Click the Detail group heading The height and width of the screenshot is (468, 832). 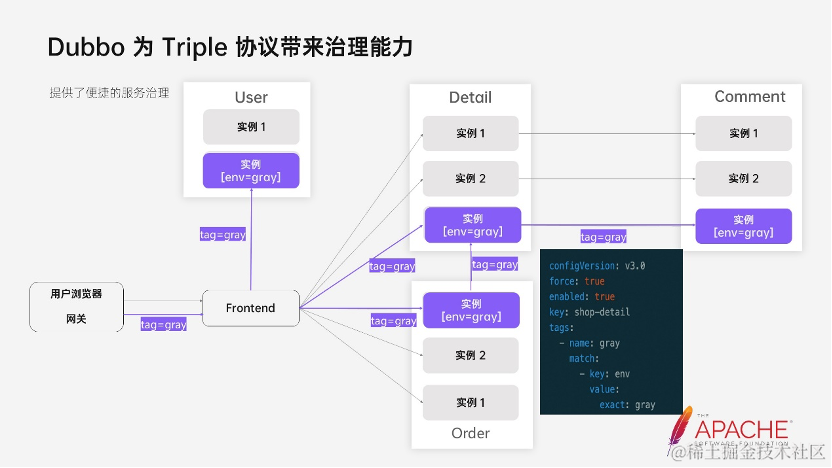470,98
